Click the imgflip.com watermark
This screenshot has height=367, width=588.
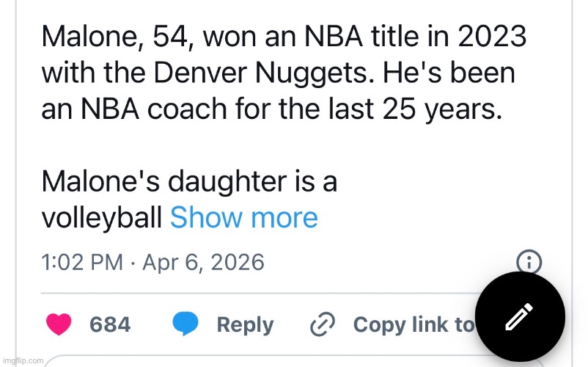(x=22, y=360)
